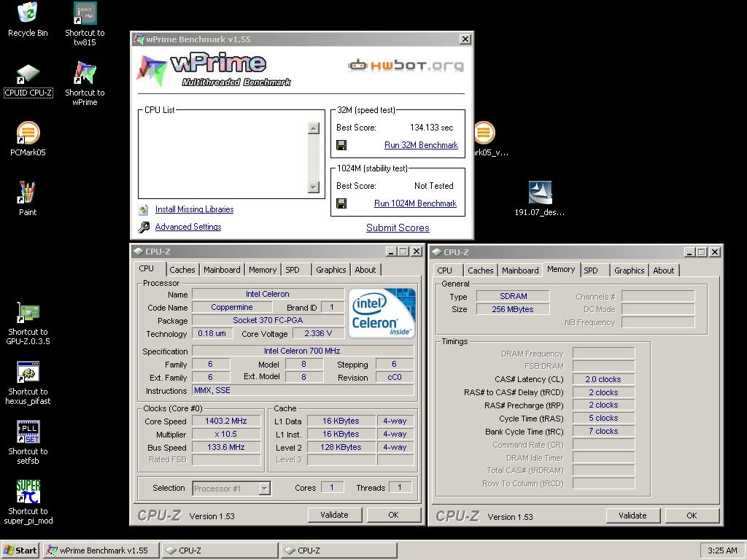This screenshot has height=560, width=747.
Task: Click the Core Speed value 1403.2 MHz
Action: [x=226, y=421]
